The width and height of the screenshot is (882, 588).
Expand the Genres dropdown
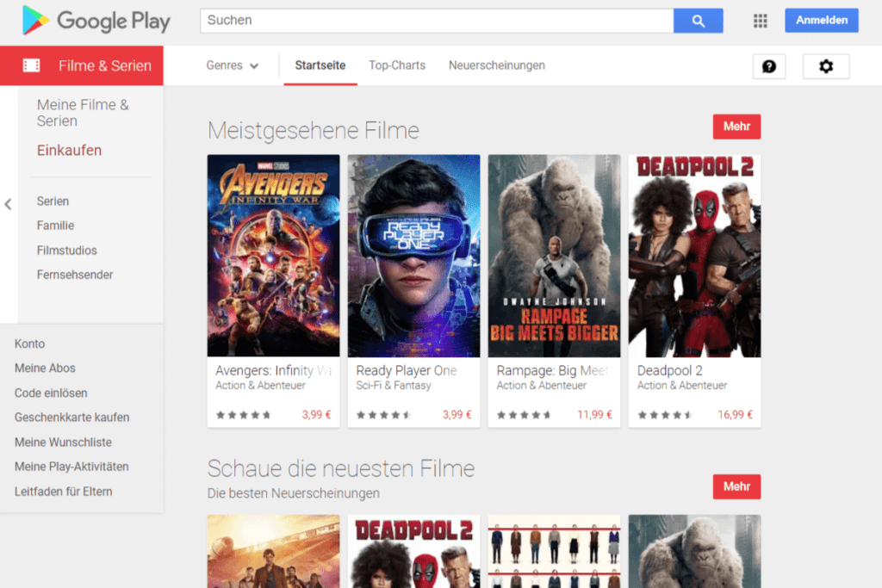click(x=233, y=65)
